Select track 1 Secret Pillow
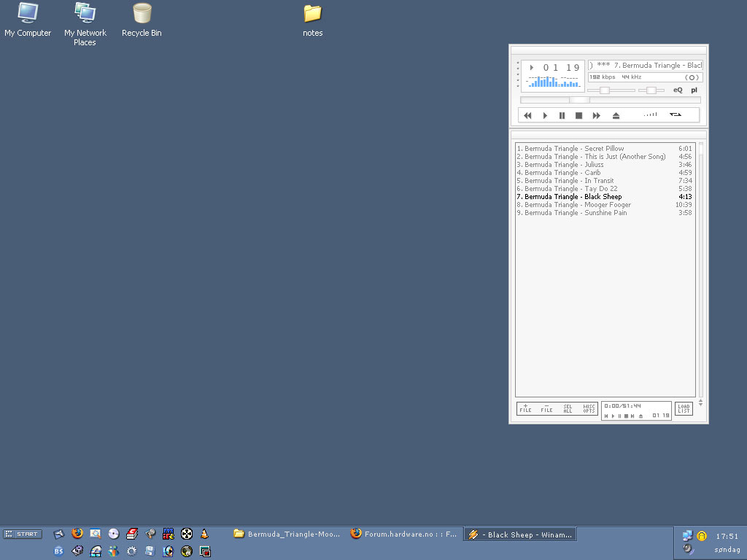 (x=605, y=149)
